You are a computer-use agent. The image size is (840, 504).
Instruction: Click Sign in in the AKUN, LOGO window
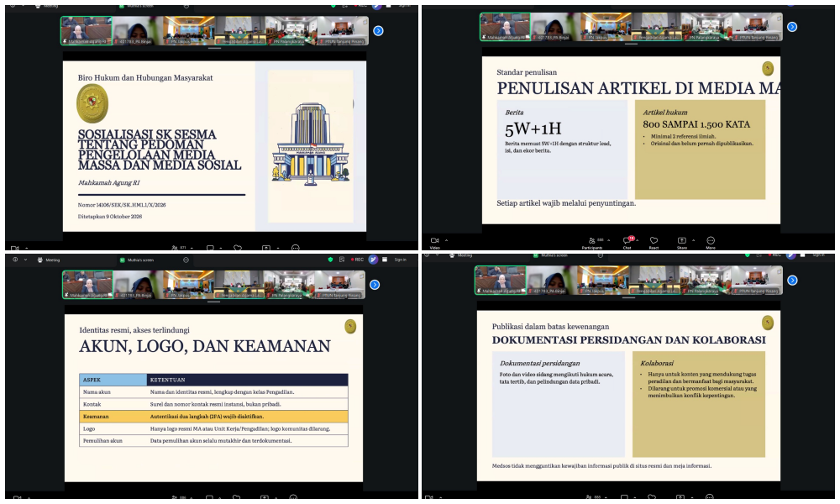click(x=400, y=260)
